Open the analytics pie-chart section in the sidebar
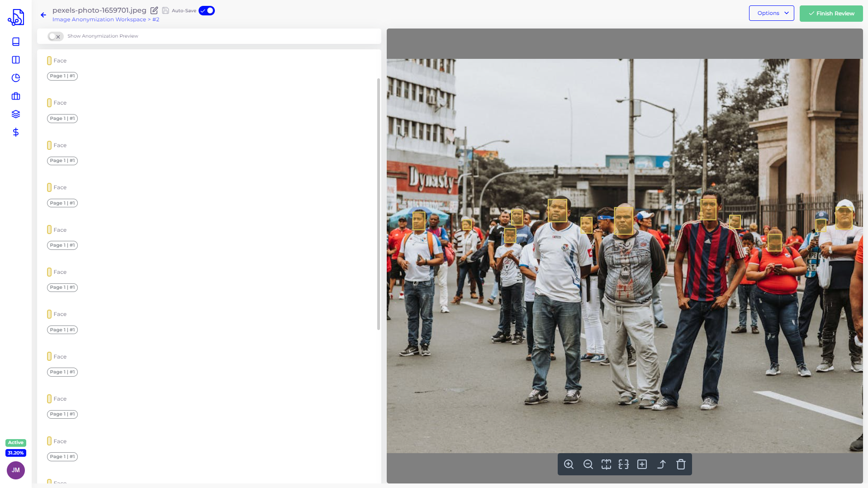Image resolution: width=868 pixels, height=488 pixels. tap(15, 77)
